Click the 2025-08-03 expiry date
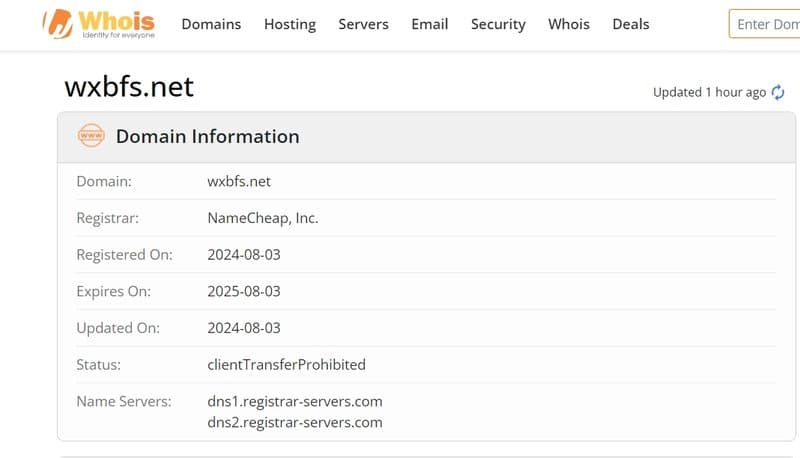This screenshot has height=458, width=800. 244,291
